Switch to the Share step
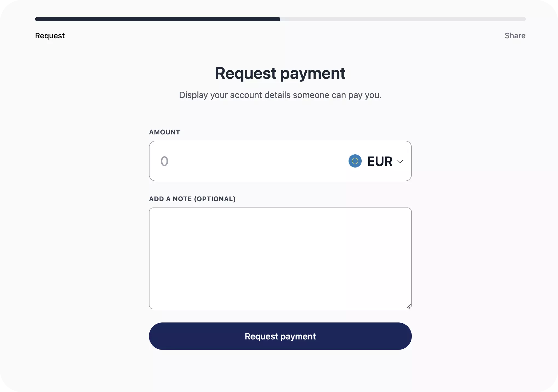Image resolution: width=558 pixels, height=392 pixels. [x=515, y=36]
